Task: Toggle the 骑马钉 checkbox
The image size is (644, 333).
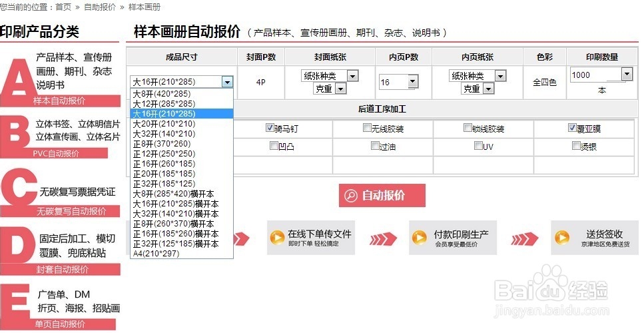Action: 270,128
